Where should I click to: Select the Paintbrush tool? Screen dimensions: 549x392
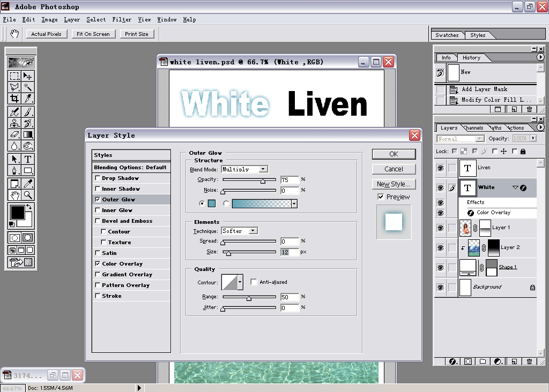[28, 112]
